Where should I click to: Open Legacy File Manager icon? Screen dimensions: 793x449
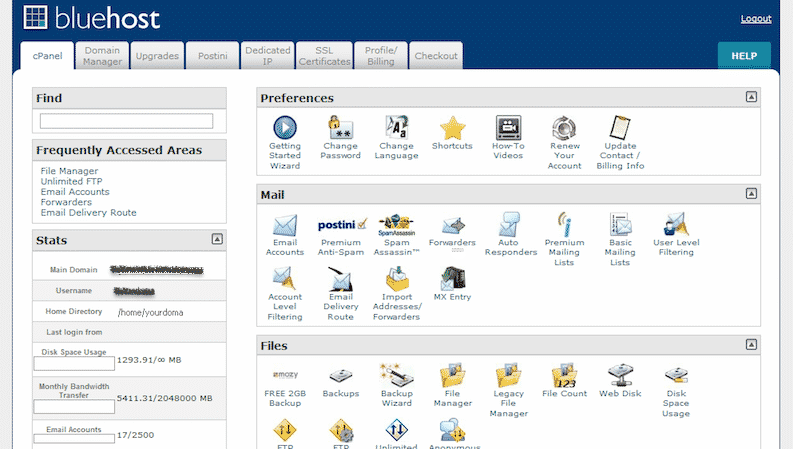pos(508,375)
